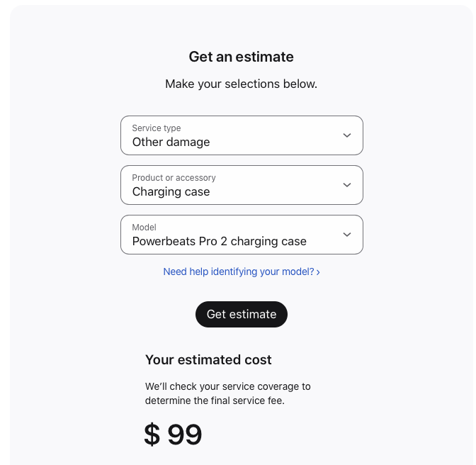
Task: Click the Service type dropdown chevron
Action: pos(347,135)
